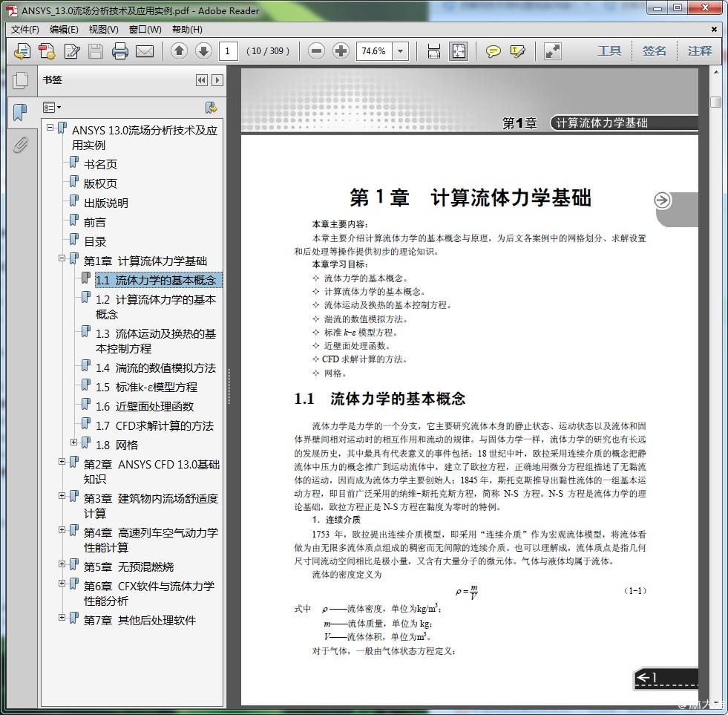Toggle the bookmarks panel sidebar button
Viewport: 728px width, 715px height.
(x=20, y=113)
